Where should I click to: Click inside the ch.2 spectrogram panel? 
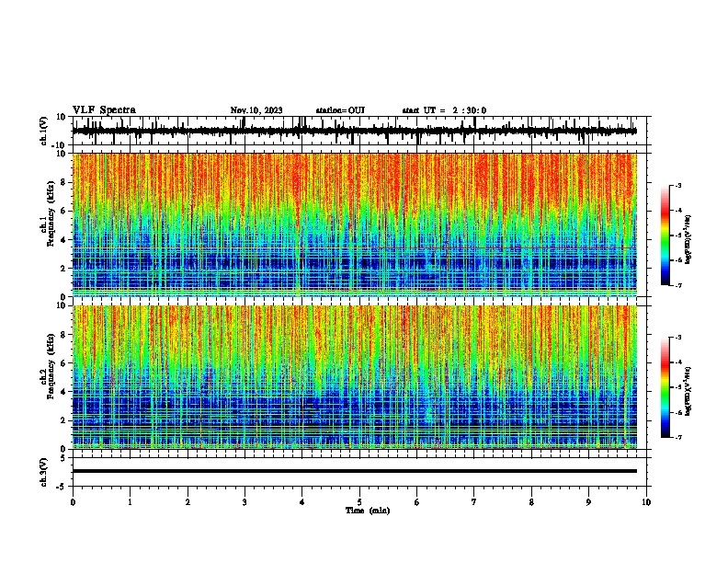point(355,377)
